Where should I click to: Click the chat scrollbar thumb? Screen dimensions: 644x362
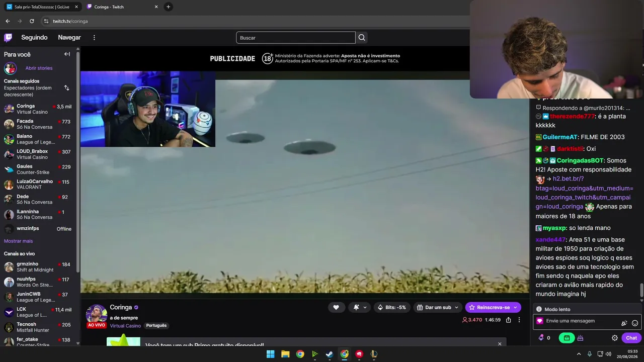[x=641, y=290]
